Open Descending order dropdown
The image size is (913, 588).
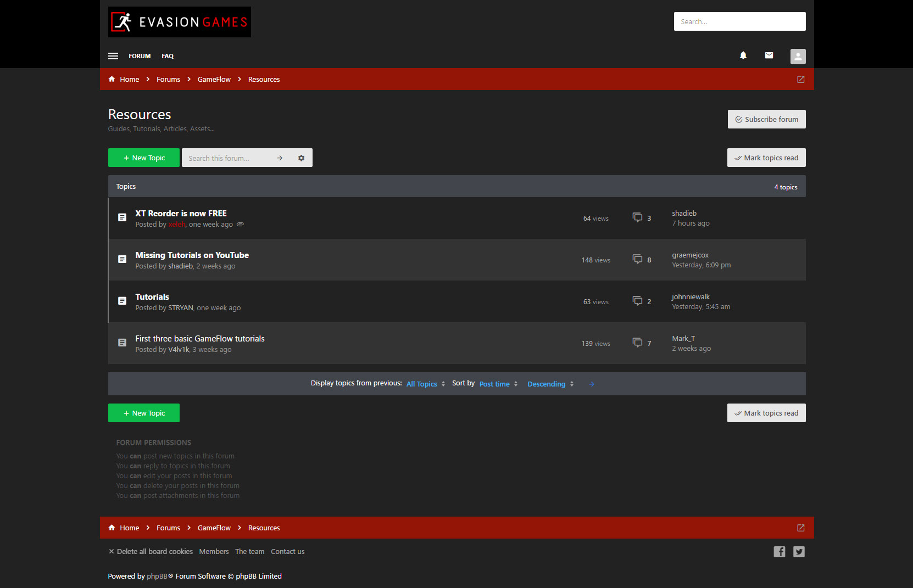pyautogui.click(x=550, y=384)
